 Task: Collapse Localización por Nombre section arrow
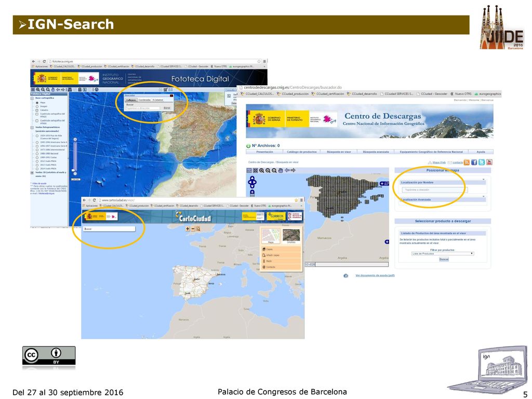(484, 179)
